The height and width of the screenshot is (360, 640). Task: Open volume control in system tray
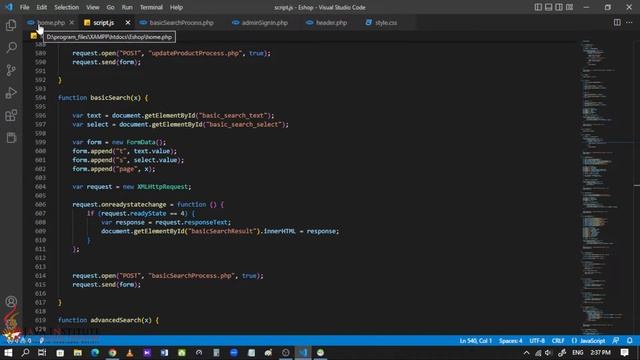(548, 353)
